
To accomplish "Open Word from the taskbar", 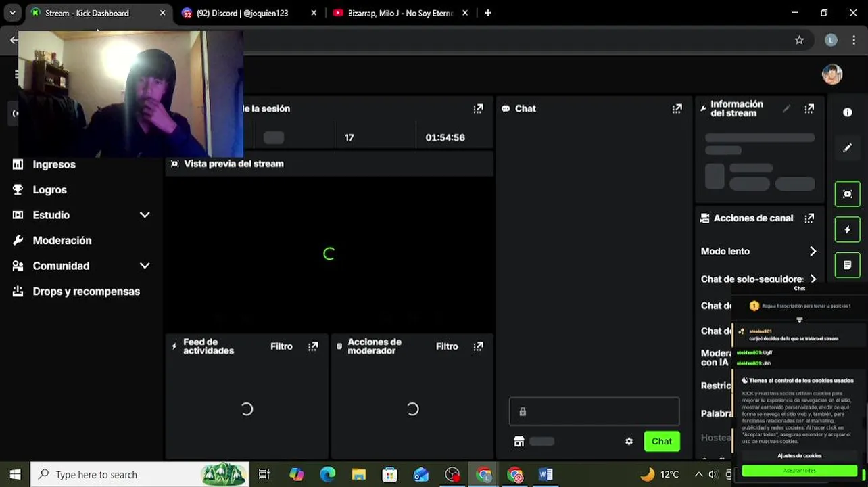I will pos(546,474).
